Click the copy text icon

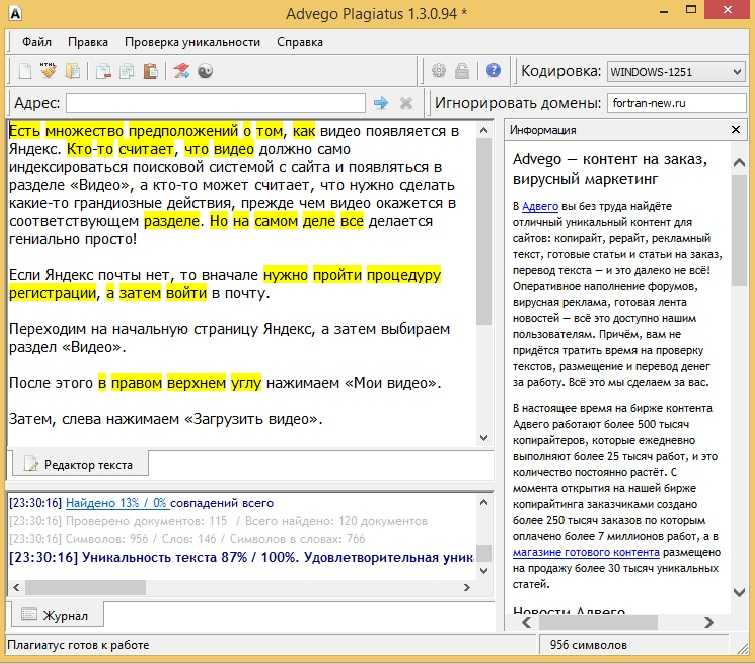(x=127, y=71)
